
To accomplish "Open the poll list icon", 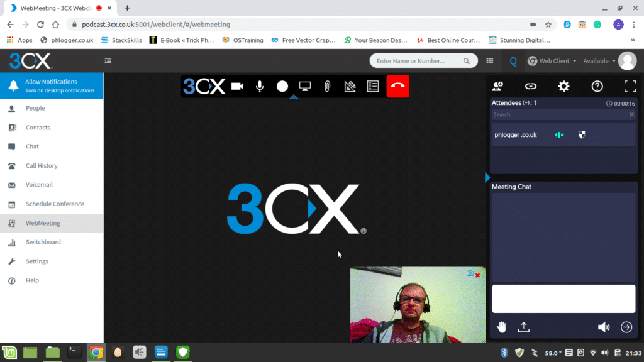I will click(373, 87).
